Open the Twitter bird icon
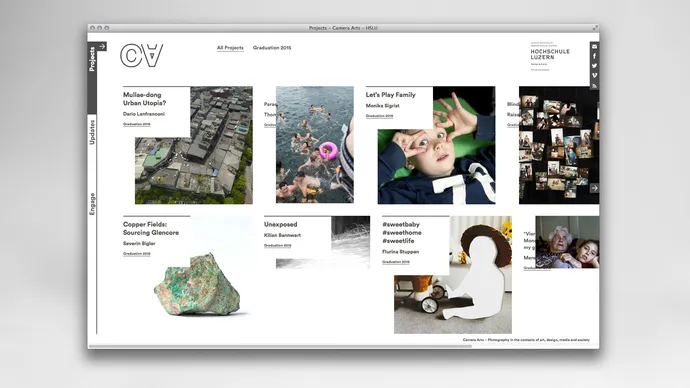 click(x=594, y=66)
